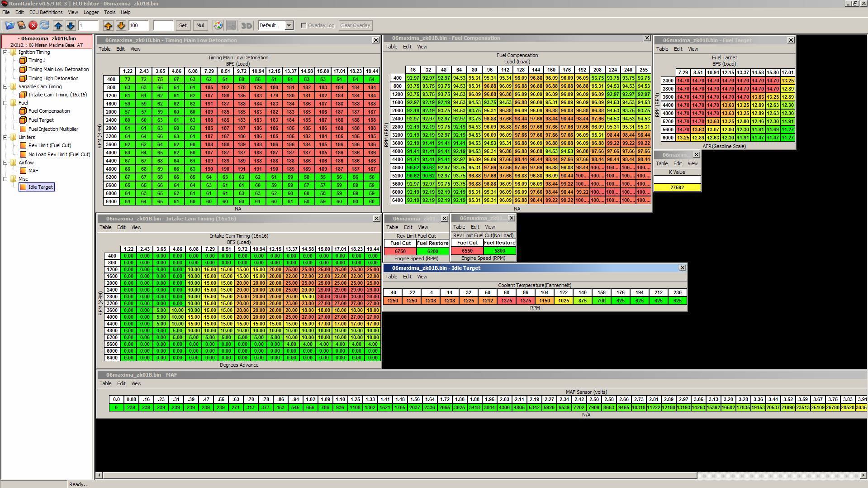Open the Help menu
The image size is (868, 488).
125,12
